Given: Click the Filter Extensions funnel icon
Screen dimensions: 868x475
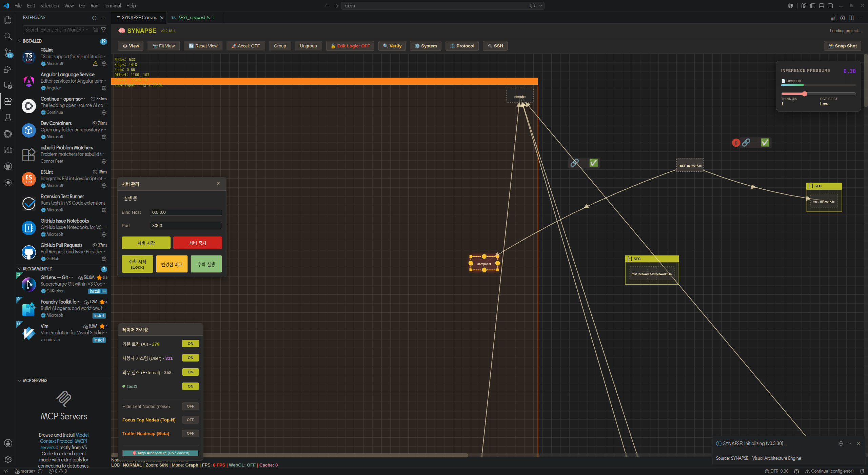Looking at the screenshot, I should 103,30.
